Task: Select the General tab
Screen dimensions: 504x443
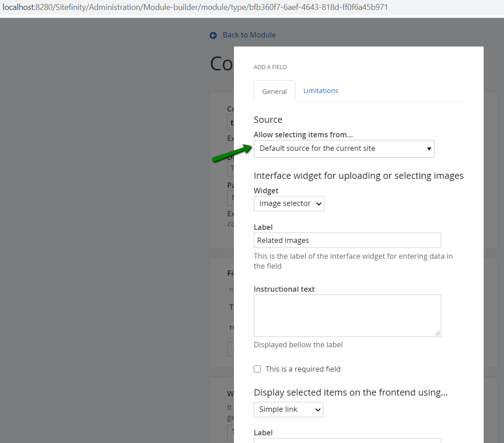Action: click(x=275, y=91)
